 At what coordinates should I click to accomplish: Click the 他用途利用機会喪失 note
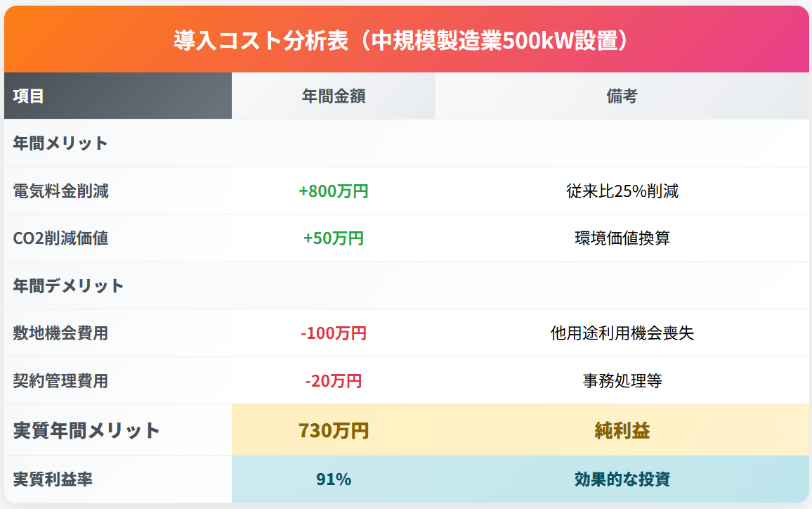click(x=622, y=333)
